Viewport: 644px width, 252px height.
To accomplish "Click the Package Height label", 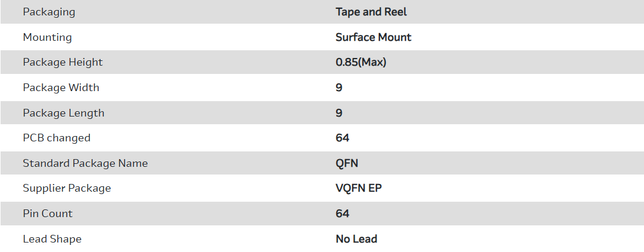I will (x=63, y=62).
